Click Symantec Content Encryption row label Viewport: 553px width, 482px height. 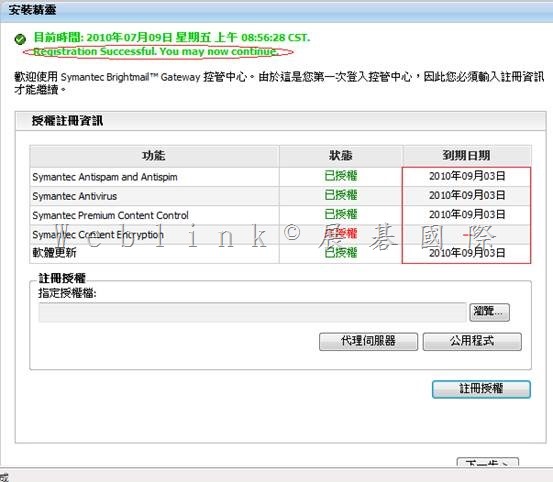(x=98, y=234)
